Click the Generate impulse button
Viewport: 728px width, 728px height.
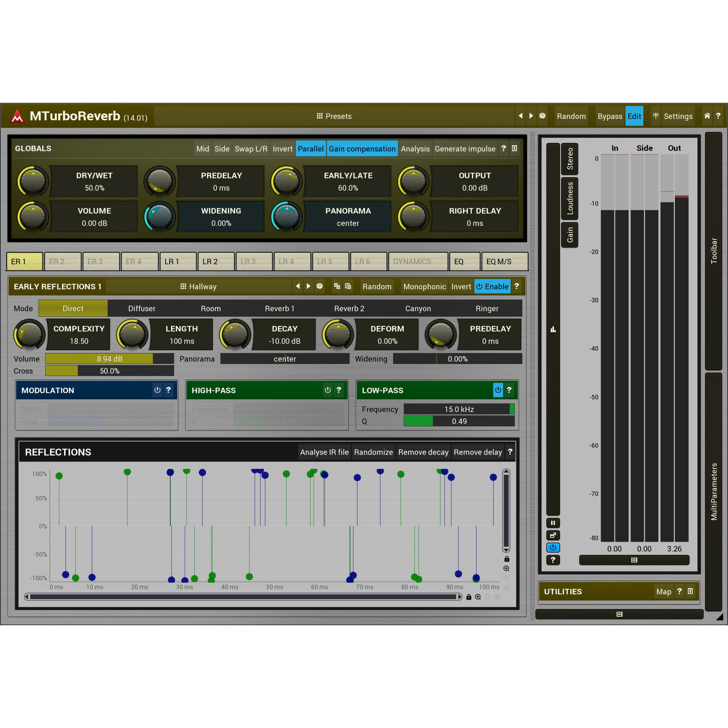pyautogui.click(x=465, y=149)
